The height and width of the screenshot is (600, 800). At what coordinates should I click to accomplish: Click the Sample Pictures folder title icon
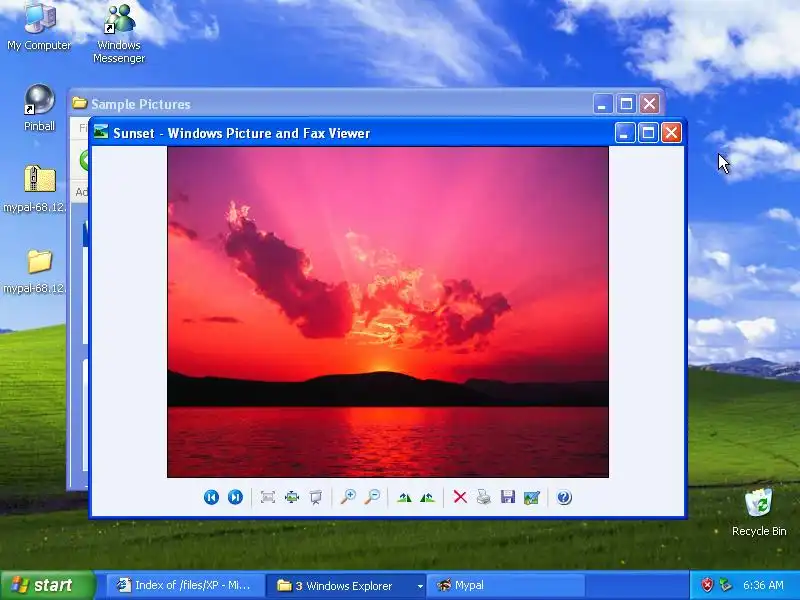(79, 104)
